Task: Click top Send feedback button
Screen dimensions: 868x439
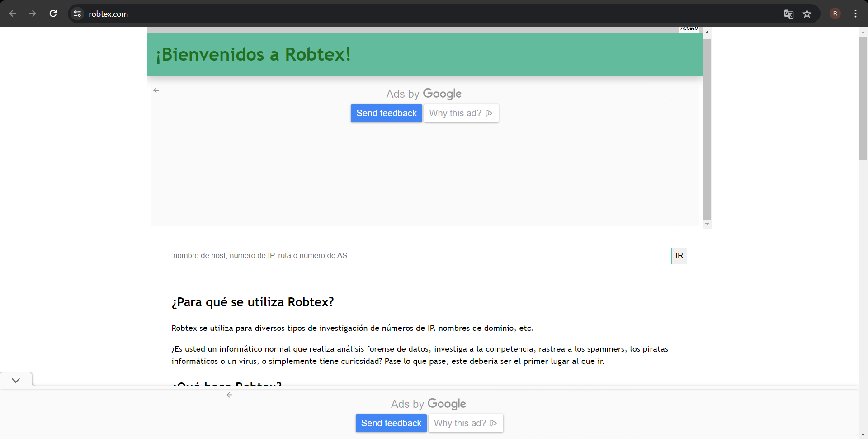Action: tap(386, 113)
